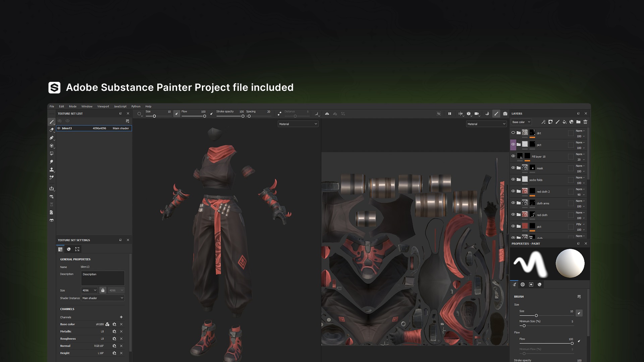The height and width of the screenshot is (362, 644).
Task: Add a new channel with plus button
Action: 121,317
